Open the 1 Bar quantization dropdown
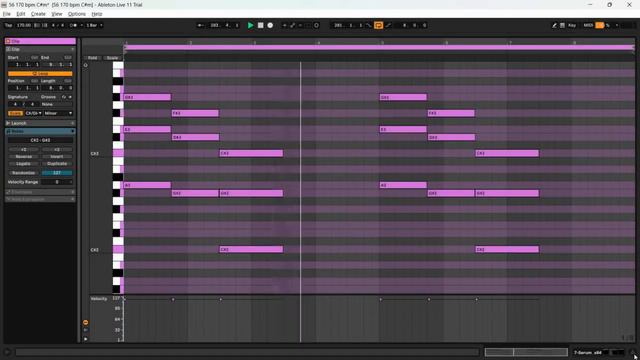640x360 pixels. [94, 25]
